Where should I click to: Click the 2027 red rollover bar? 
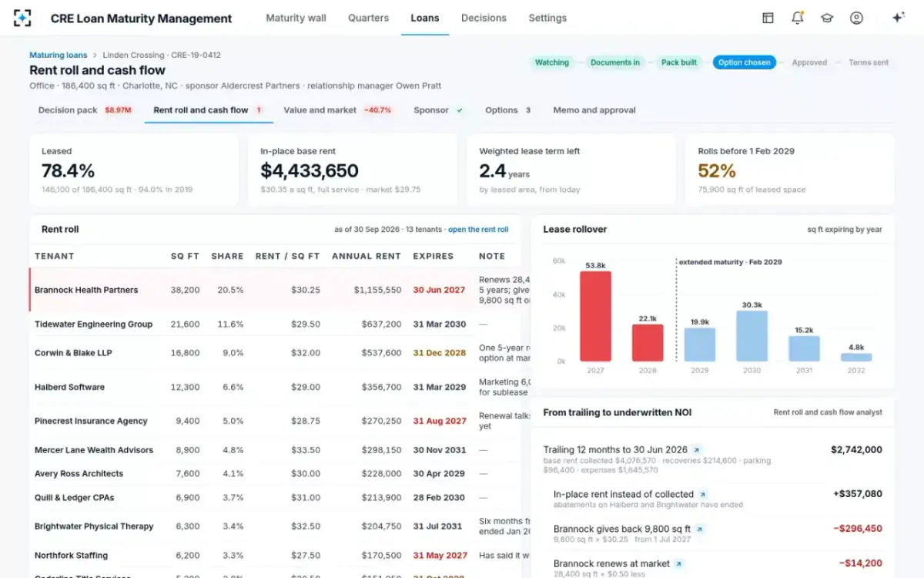click(596, 316)
